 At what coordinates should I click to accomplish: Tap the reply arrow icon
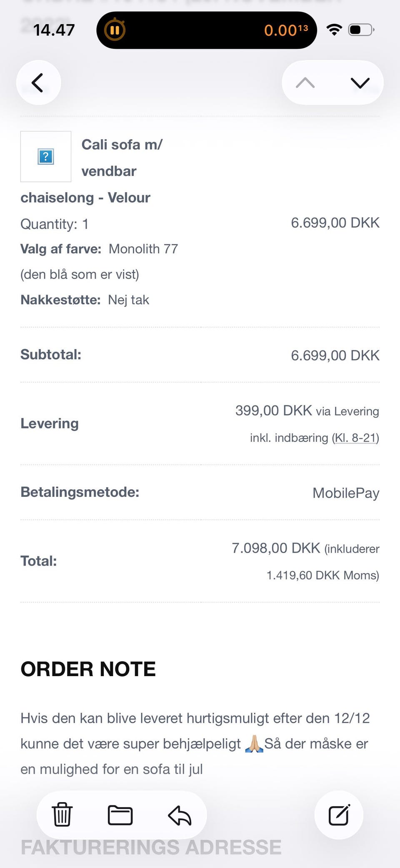[180, 815]
